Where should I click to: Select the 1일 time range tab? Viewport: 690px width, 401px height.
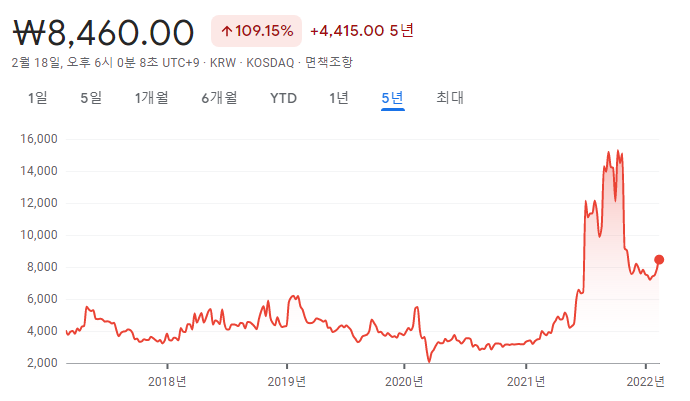pos(38,98)
